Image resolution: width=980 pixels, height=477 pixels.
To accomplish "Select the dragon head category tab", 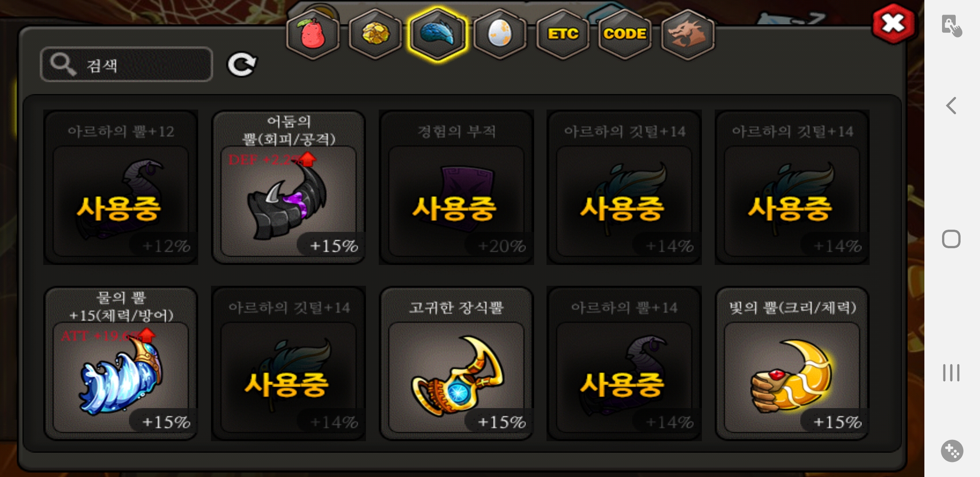I will pos(688,34).
